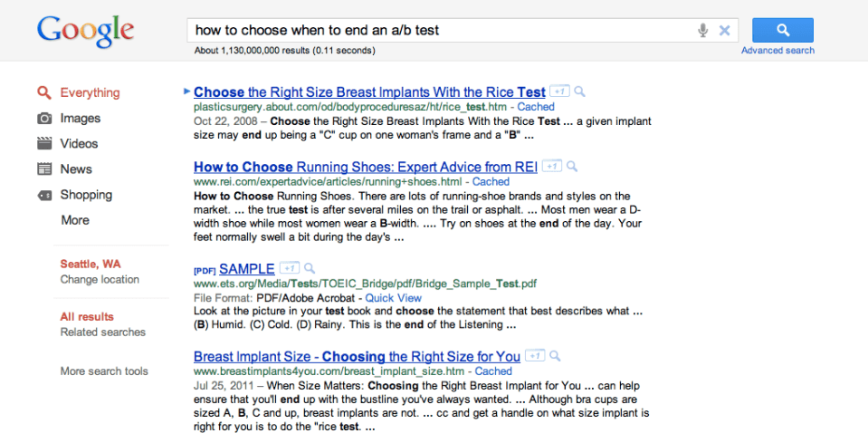868x443 pixels.
Task: Select the Related searches filter
Action: pos(102,332)
